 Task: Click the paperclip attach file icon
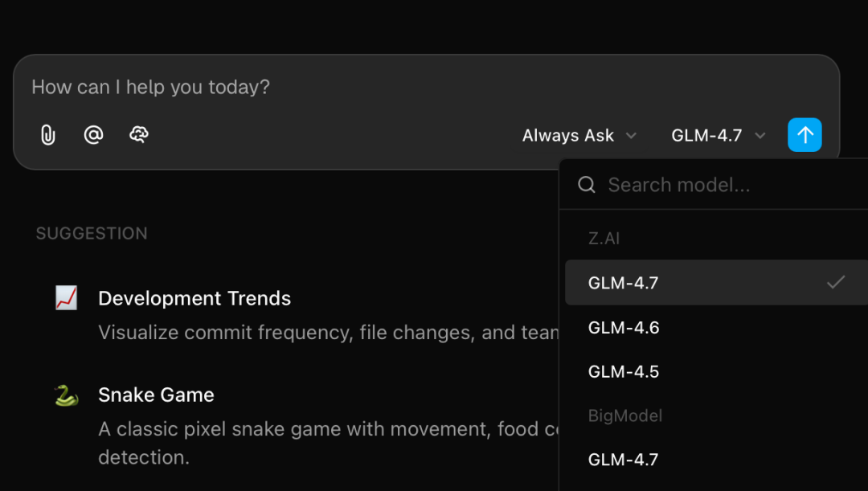click(x=48, y=135)
